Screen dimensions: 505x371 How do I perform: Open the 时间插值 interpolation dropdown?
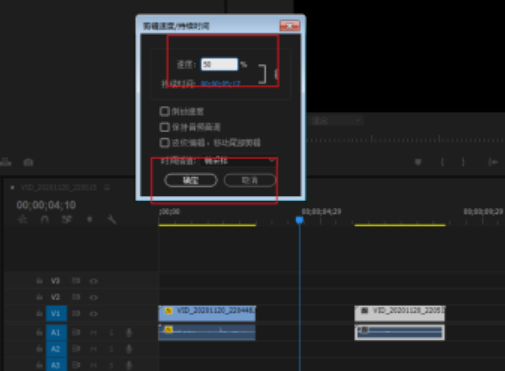click(x=239, y=161)
